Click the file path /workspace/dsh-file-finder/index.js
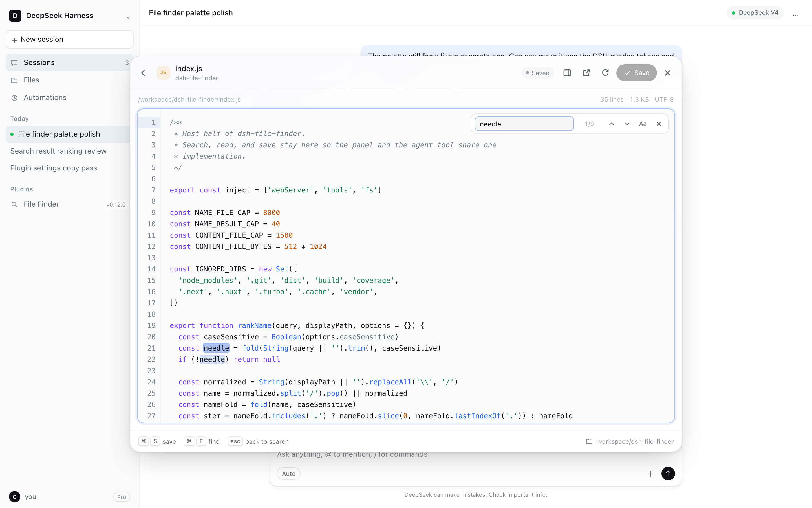 click(189, 99)
